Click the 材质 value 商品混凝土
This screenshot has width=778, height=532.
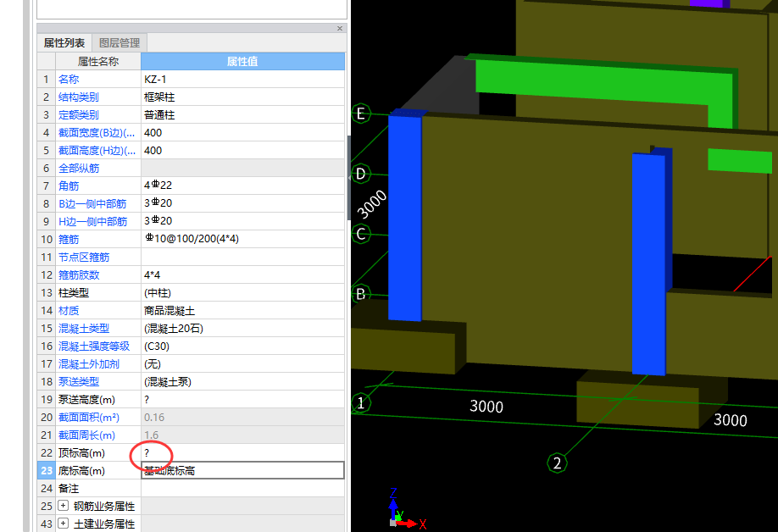coord(242,310)
